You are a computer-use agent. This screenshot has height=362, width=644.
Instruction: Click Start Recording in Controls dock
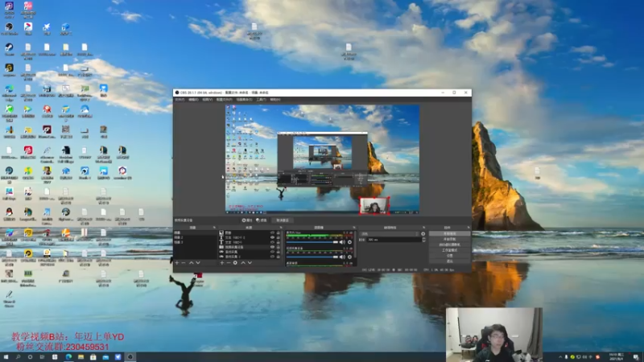point(450,239)
